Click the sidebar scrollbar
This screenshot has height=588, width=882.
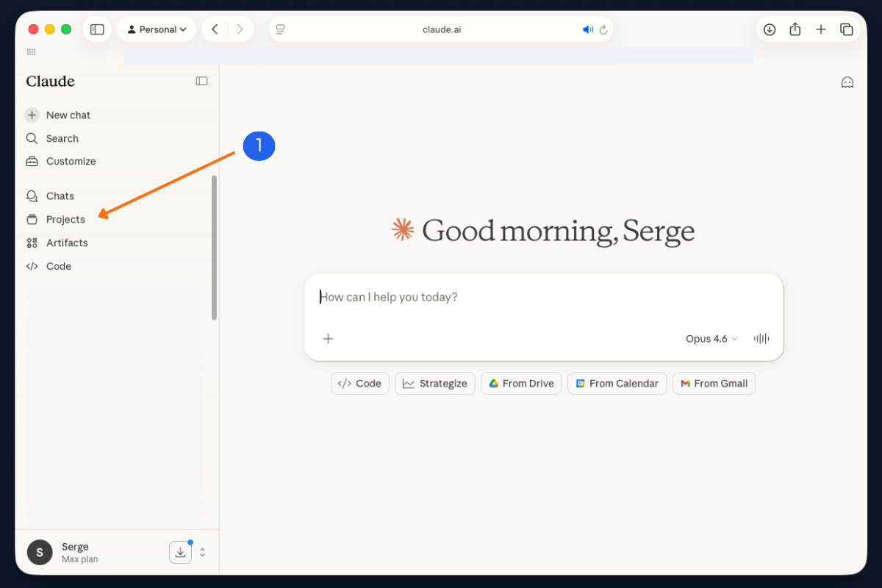coord(214,247)
